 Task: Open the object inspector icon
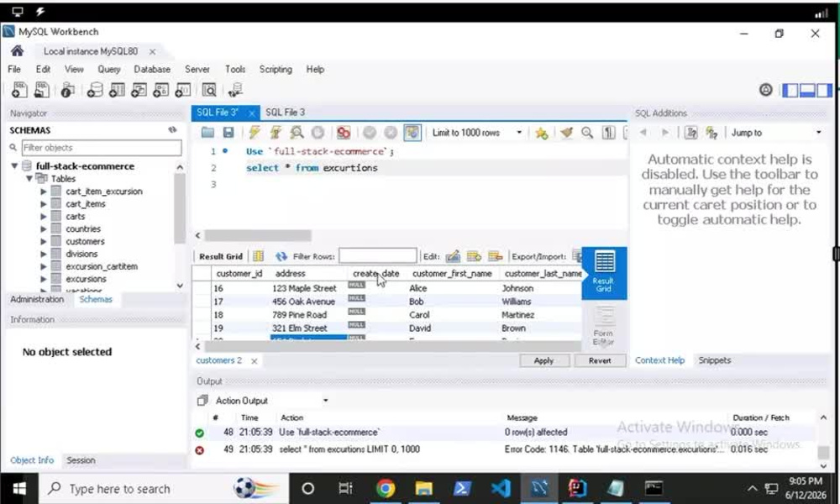point(67,90)
